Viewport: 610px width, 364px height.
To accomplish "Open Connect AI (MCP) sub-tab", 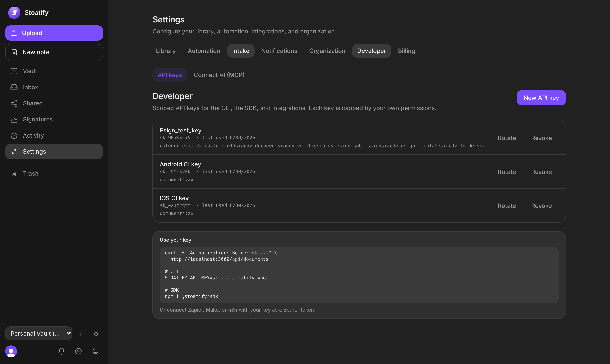I will 219,75.
